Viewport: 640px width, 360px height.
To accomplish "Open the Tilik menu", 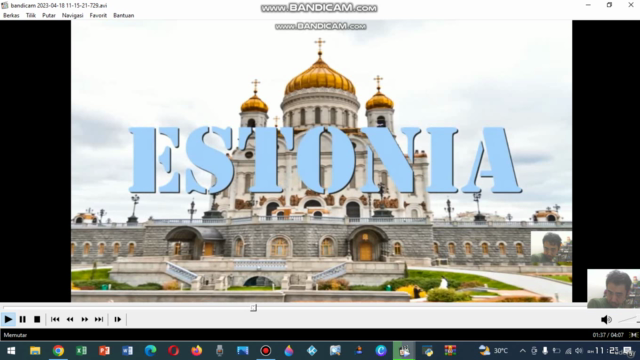I will (x=31, y=16).
